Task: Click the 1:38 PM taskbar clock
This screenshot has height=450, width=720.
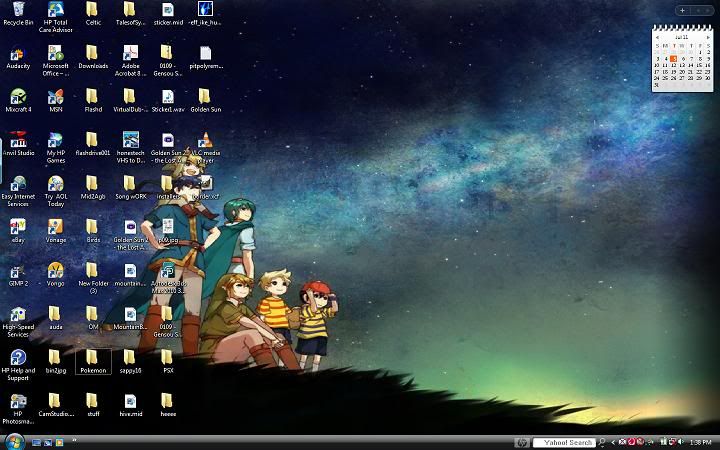Action: 700,443
